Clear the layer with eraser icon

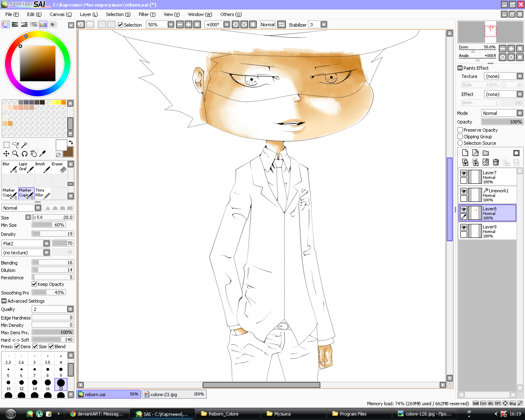point(486,162)
